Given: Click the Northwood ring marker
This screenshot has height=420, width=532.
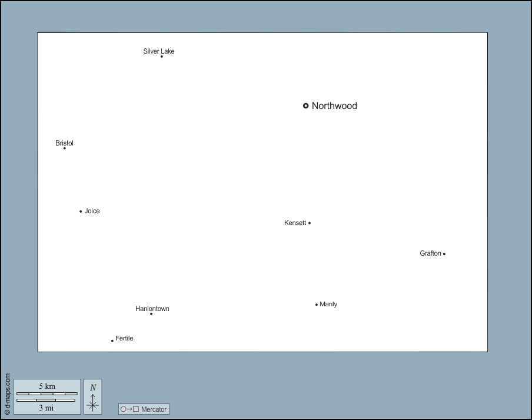Looking at the screenshot, I should (x=305, y=106).
